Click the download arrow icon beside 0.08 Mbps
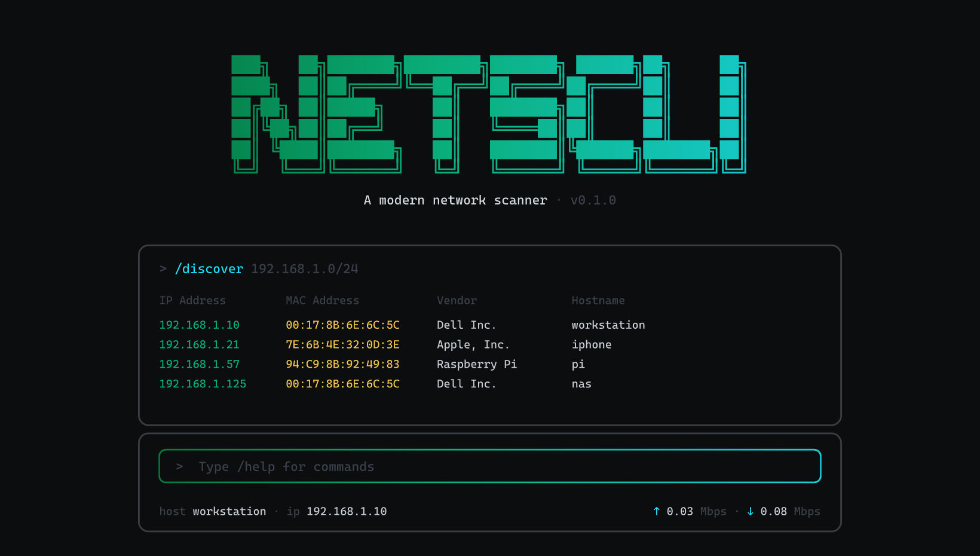 click(x=750, y=511)
